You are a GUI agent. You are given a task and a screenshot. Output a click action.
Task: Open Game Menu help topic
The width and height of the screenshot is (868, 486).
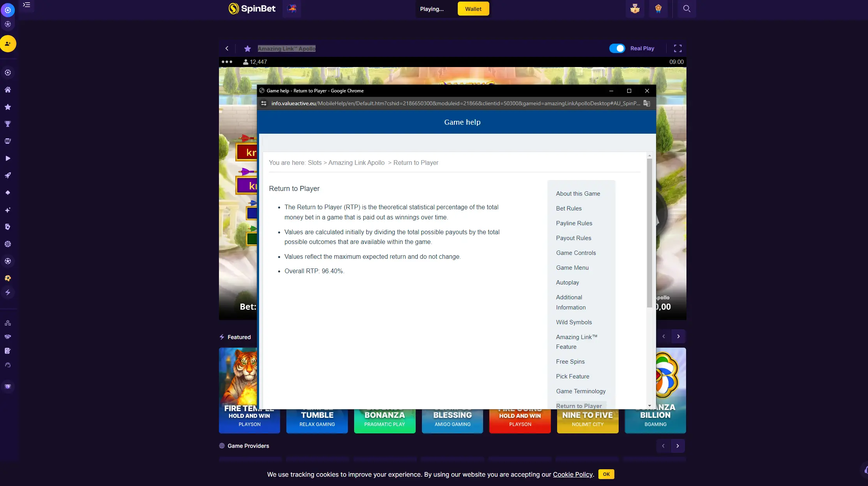pos(572,268)
